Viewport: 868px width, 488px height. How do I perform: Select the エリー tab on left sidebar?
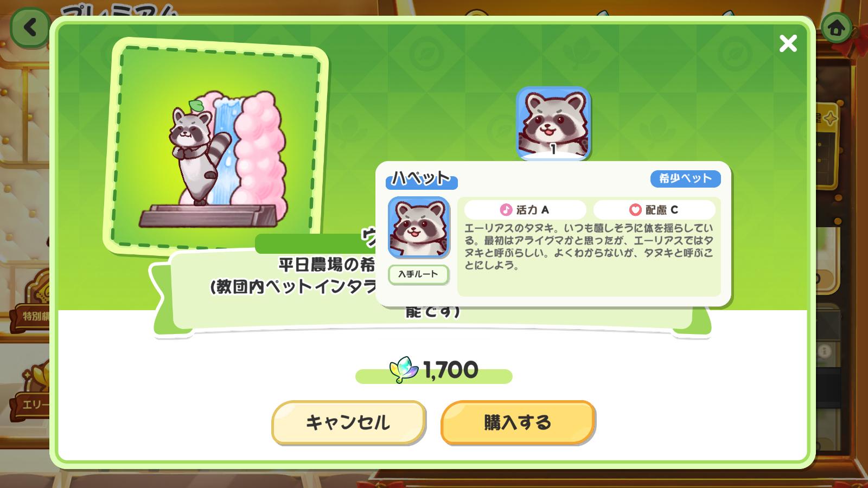click(33, 404)
